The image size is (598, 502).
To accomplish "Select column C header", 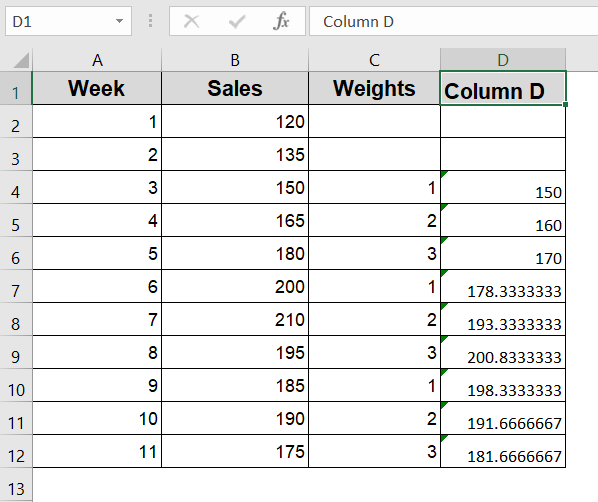I will (374, 60).
